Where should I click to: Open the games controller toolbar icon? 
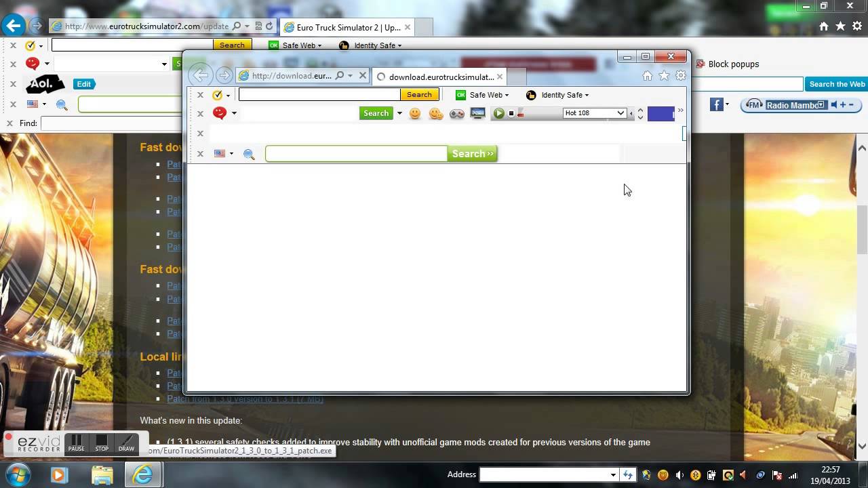(x=457, y=114)
